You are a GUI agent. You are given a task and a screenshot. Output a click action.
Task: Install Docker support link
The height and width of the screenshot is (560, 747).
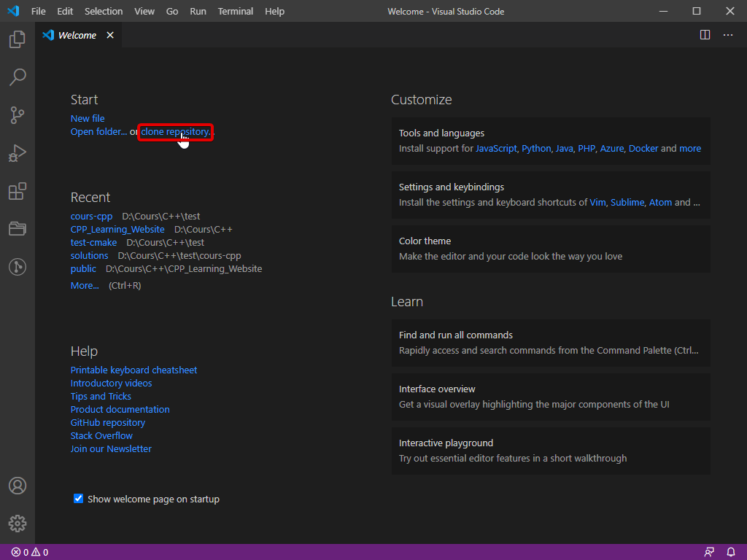(x=643, y=149)
